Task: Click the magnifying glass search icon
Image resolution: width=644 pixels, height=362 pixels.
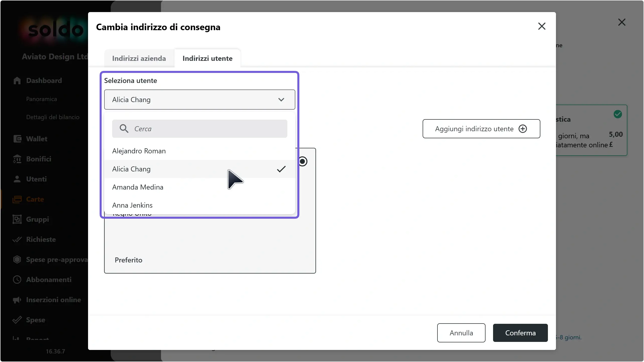Action: [x=124, y=128]
